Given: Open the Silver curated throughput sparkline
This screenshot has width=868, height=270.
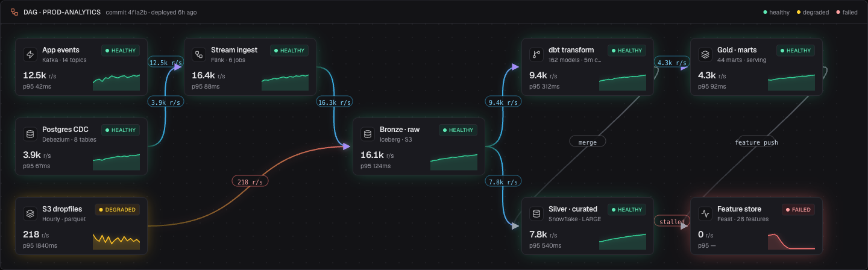Looking at the screenshot, I should pos(623,241).
